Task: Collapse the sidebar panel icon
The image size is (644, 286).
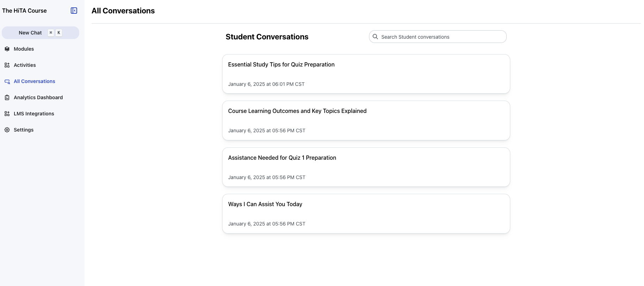Action: pos(74,11)
